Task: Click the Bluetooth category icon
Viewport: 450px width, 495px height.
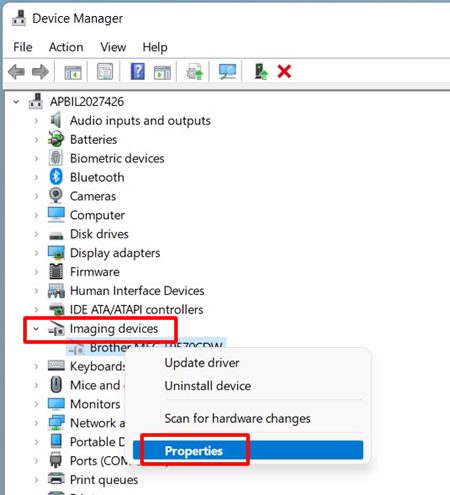Action: (x=56, y=177)
